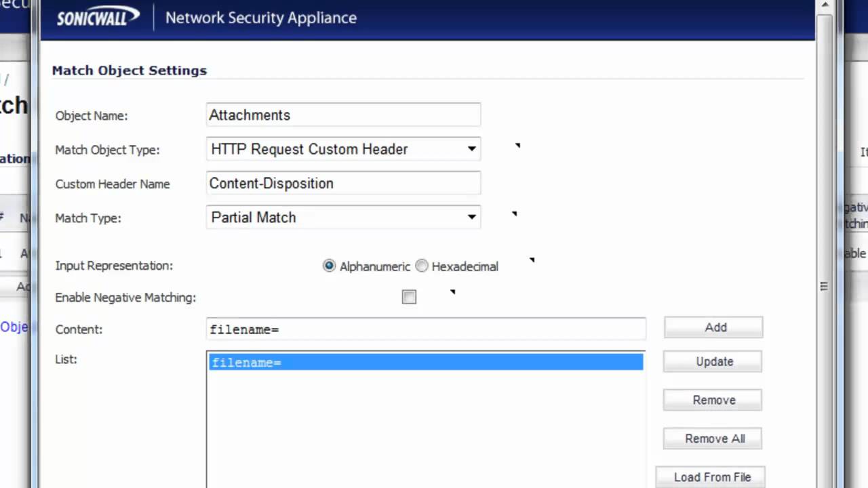Click the help marker beside Match Object Type
The width and height of the screenshot is (868, 488).
click(x=517, y=145)
